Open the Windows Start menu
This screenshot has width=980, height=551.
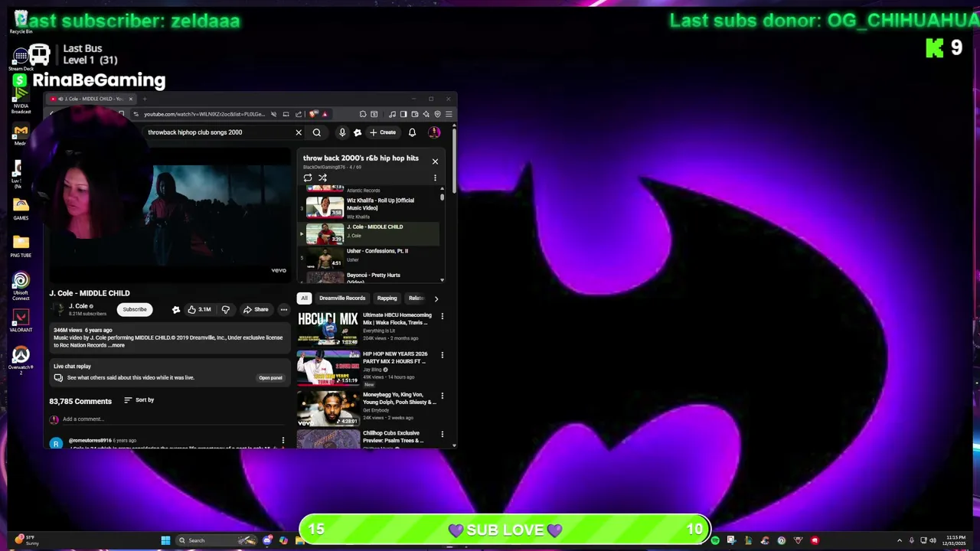[x=165, y=540]
